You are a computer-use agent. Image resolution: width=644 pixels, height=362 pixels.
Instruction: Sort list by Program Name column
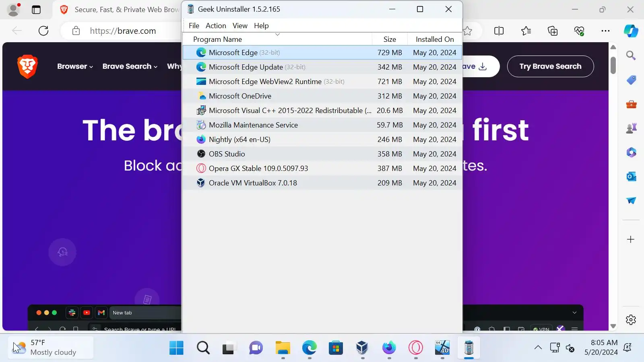[x=277, y=39]
